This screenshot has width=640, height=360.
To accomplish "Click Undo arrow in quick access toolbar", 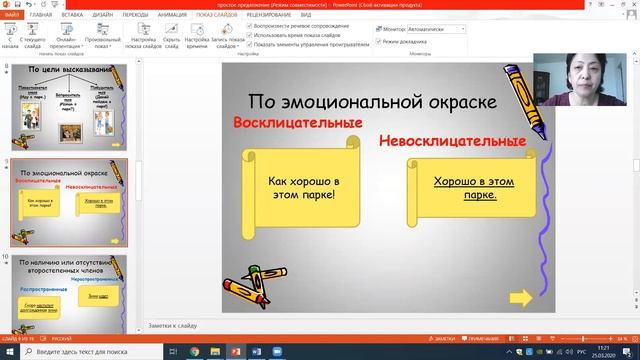I will coord(29,4).
